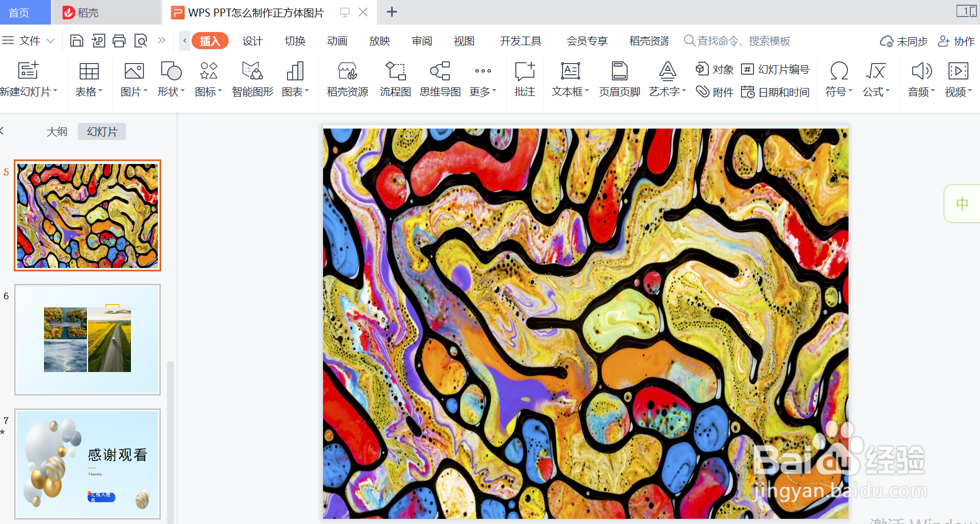Switch to the 放映 slideshow tab

(x=380, y=41)
